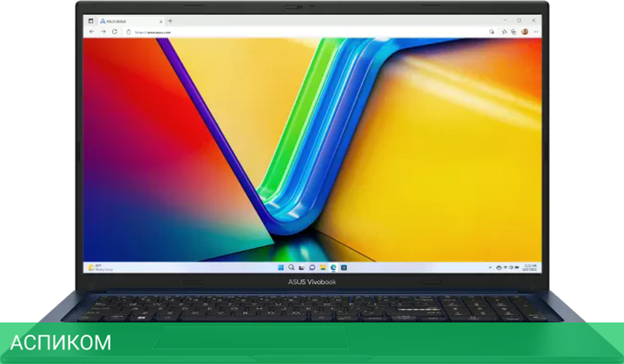Click the battery indicator in the system tray
Image resolution: width=624 pixels, height=364 pixels.
[x=517, y=267]
